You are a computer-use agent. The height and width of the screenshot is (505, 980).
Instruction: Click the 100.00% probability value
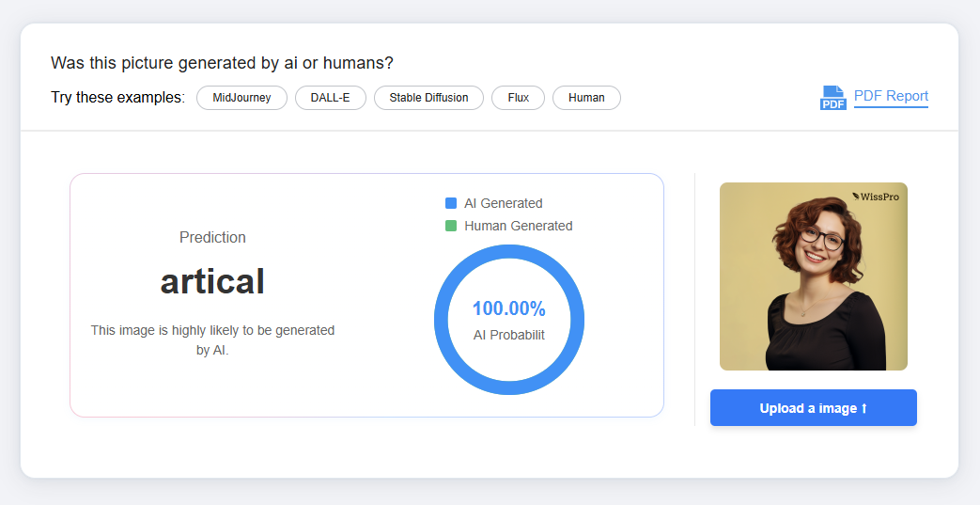coord(508,308)
